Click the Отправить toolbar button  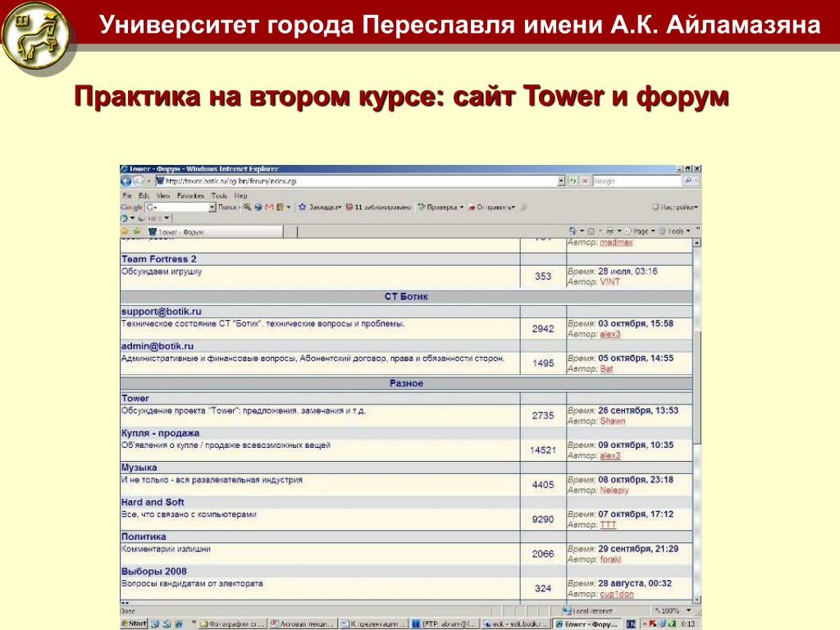(492, 207)
